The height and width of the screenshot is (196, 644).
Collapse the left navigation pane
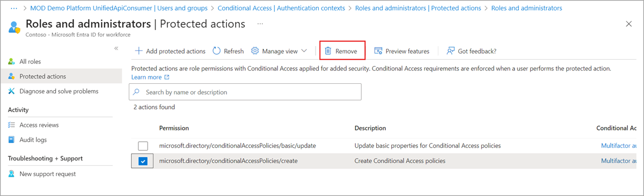pyautogui.click(x=116, y=48)
